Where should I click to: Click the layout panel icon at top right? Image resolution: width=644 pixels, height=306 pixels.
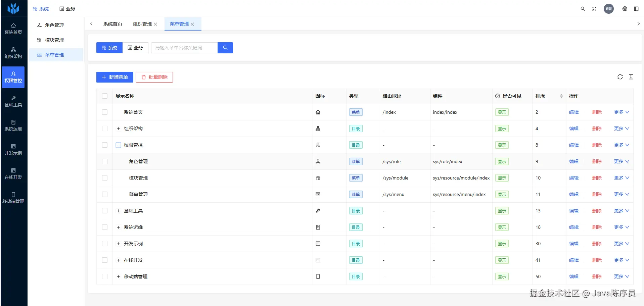click(x=636, y=9)
